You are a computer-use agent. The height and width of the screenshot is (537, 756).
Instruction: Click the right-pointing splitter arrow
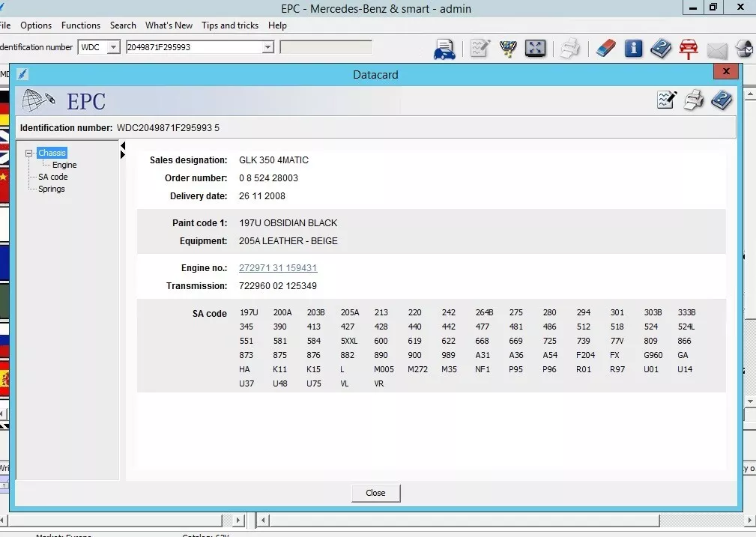pos(123,155)
